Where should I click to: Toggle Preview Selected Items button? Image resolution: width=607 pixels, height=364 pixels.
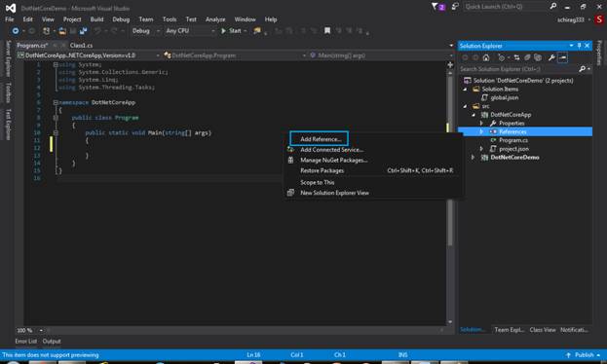pyautogui.click(x=563, y=57)
